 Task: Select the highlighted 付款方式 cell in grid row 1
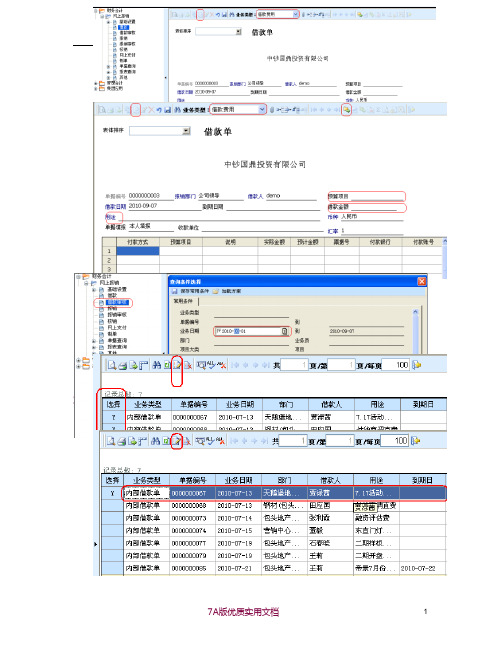coord(138,251)
